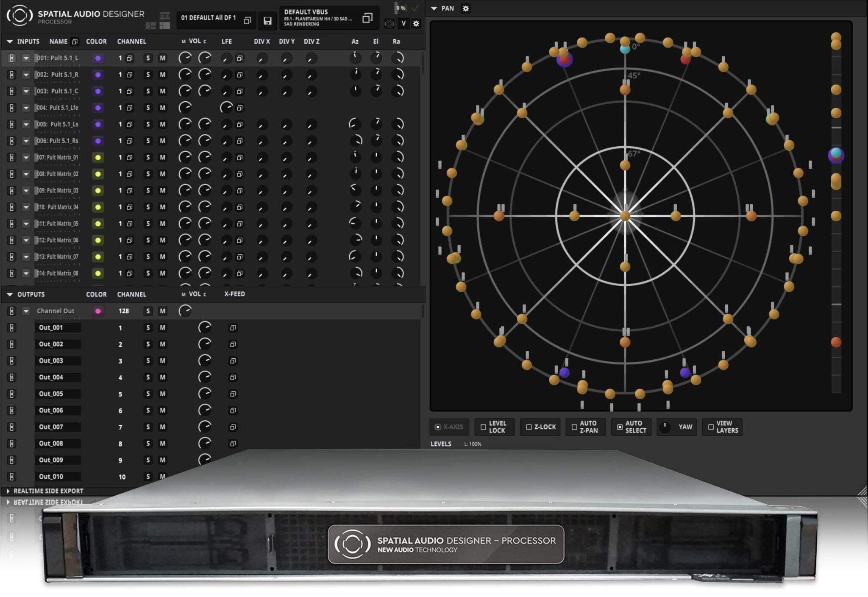Click the purple color swatch of 001: Pult 5.1_L
This screenshot has width=868, height=597.
coord(98,58)
